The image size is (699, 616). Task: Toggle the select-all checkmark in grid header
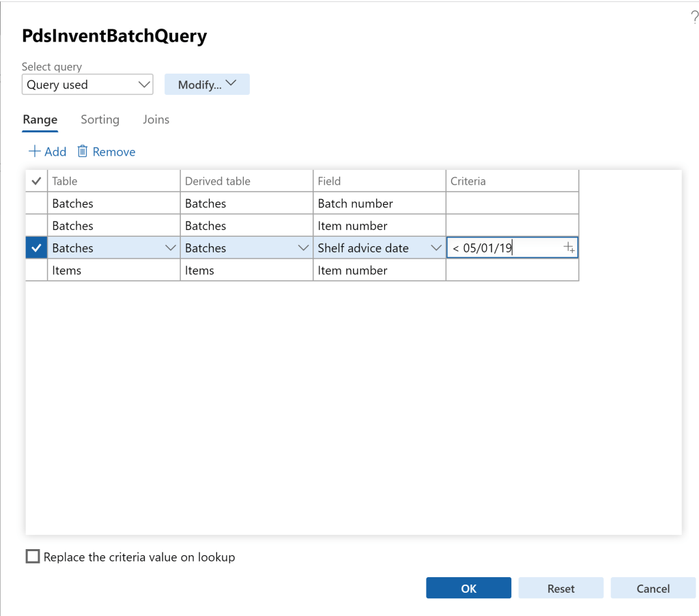36,181
